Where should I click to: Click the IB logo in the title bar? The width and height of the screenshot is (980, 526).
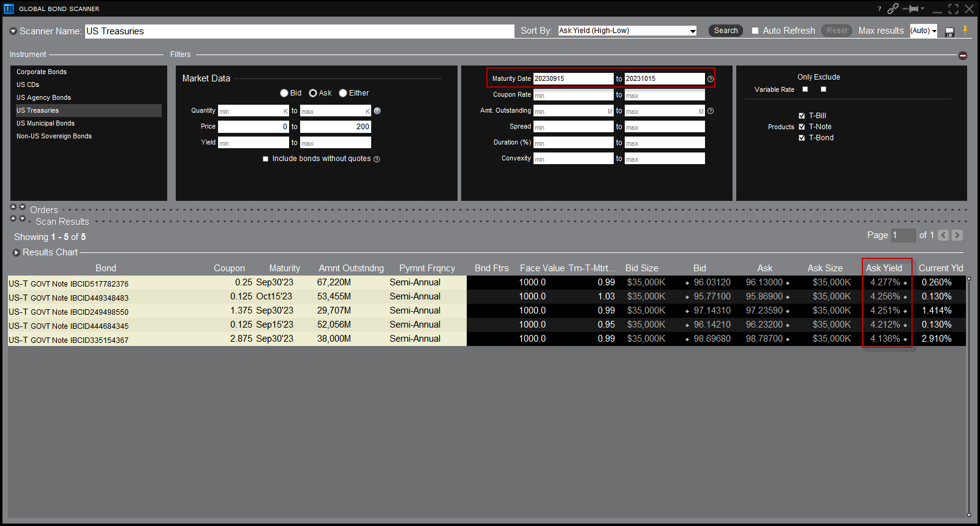click(9, 9)
